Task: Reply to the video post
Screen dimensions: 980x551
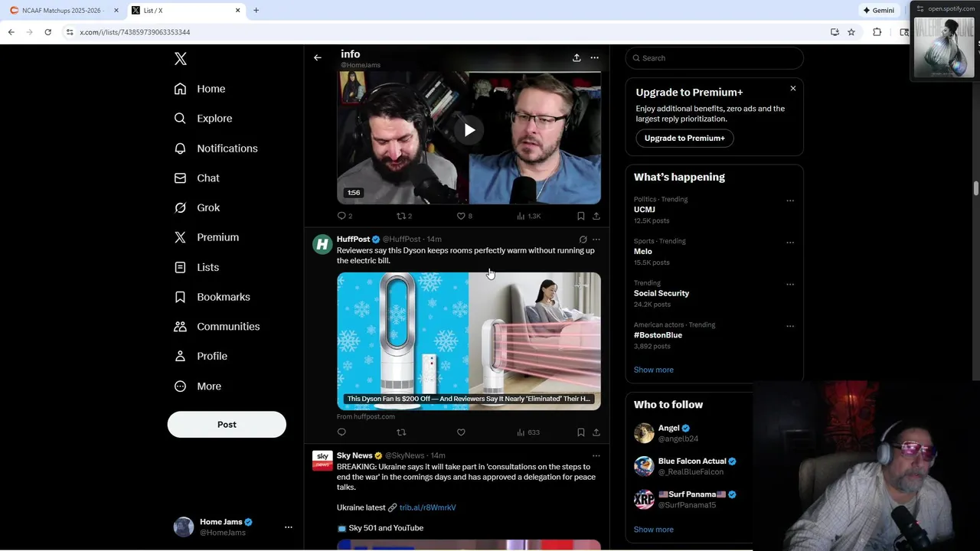Action: click(341, 216)
